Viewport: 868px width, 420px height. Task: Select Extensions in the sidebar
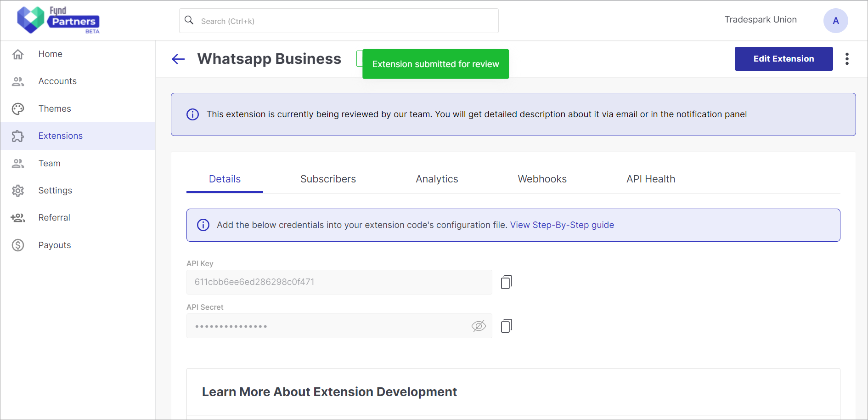78,136
